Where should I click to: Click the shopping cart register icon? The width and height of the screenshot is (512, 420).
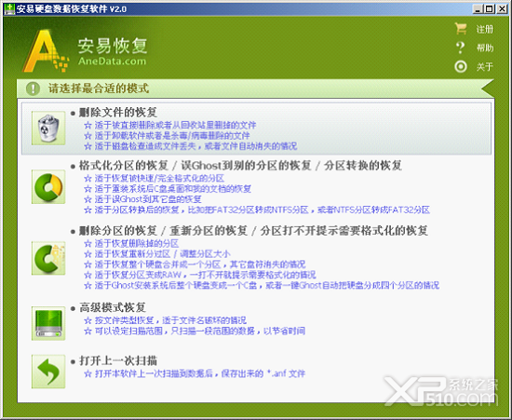coord(461,29)
